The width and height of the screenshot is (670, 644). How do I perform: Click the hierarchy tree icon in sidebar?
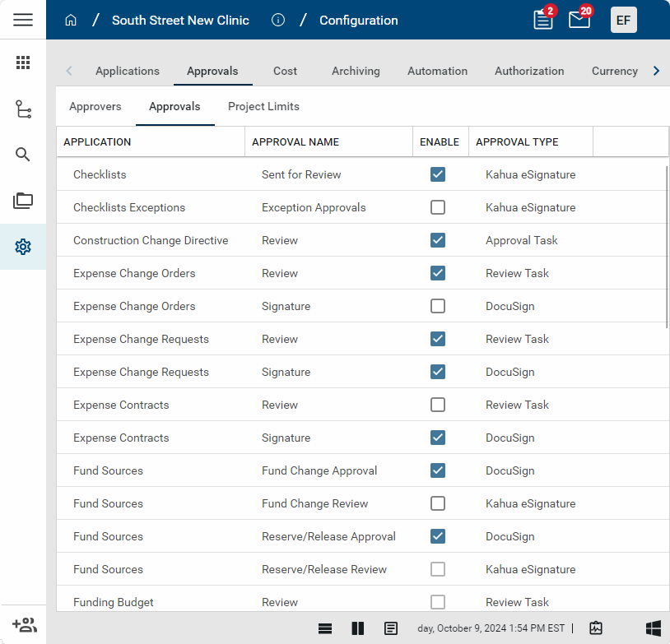pos(23,109)
